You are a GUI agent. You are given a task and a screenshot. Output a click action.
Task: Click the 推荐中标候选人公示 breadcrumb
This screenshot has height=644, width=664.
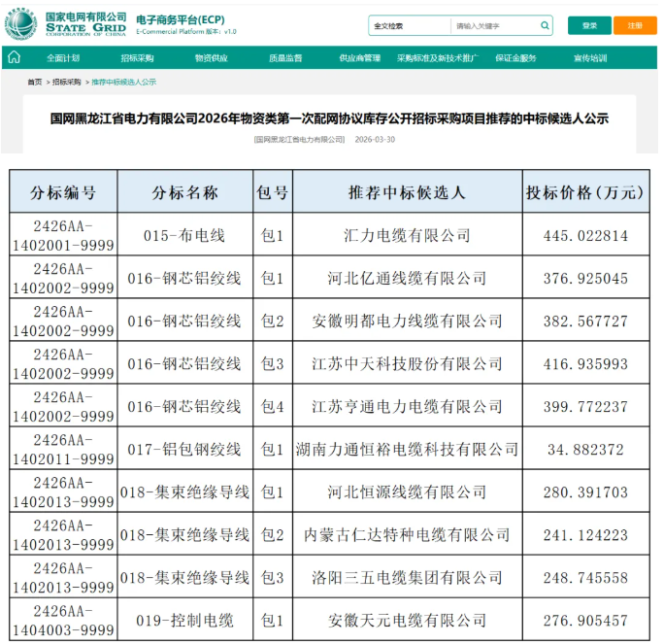[x=123, y=83]
